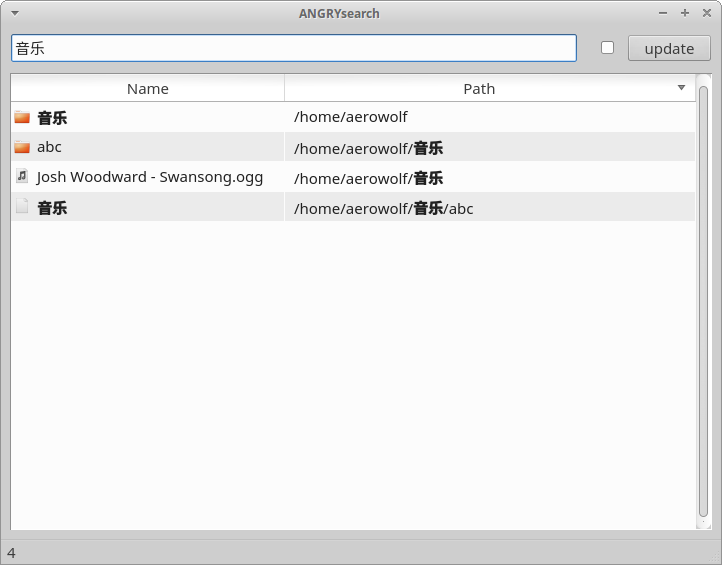Toggle the checkbox beside the update button
722x565 pixels.
607,47
